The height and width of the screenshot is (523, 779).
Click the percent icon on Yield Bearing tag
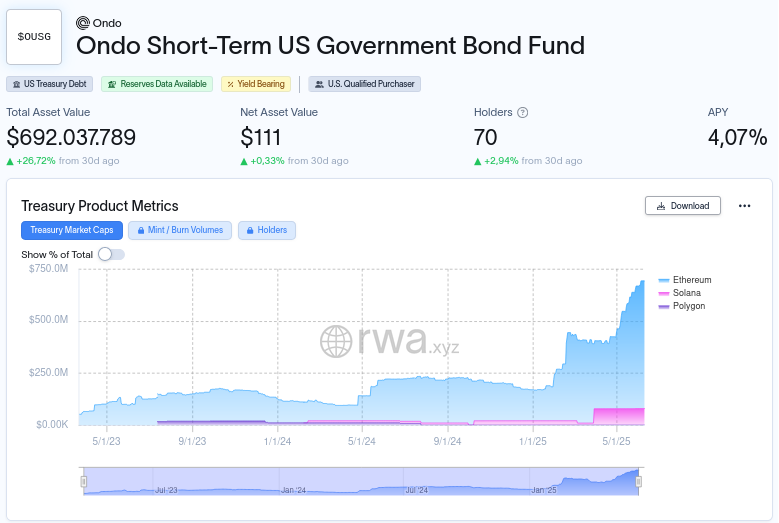pos(229,85)
